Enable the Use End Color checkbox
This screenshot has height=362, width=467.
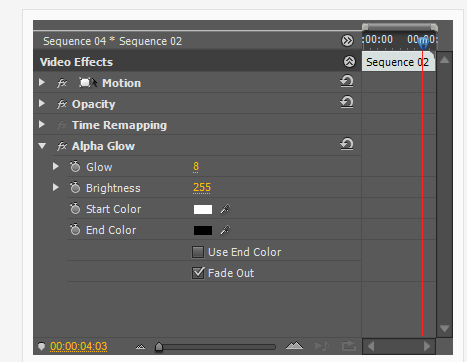click(198, 252)
